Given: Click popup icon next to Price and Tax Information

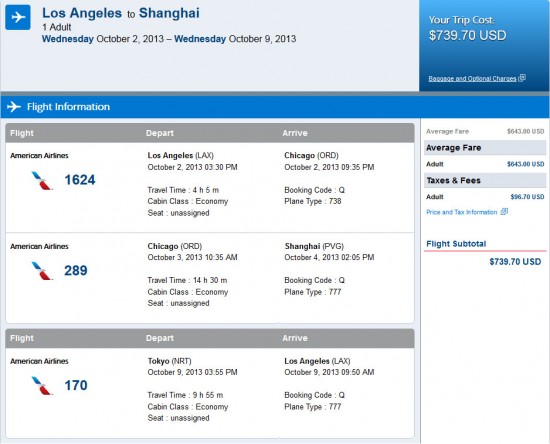Looking at the screenshot, I should [504, 211].
